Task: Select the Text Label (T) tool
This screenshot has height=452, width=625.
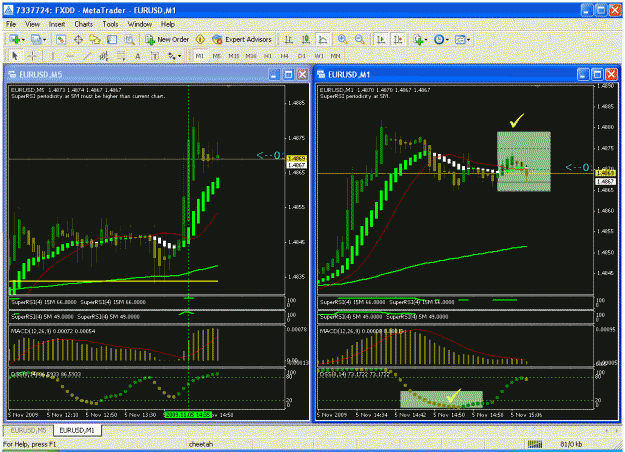Action: point(155,56)
